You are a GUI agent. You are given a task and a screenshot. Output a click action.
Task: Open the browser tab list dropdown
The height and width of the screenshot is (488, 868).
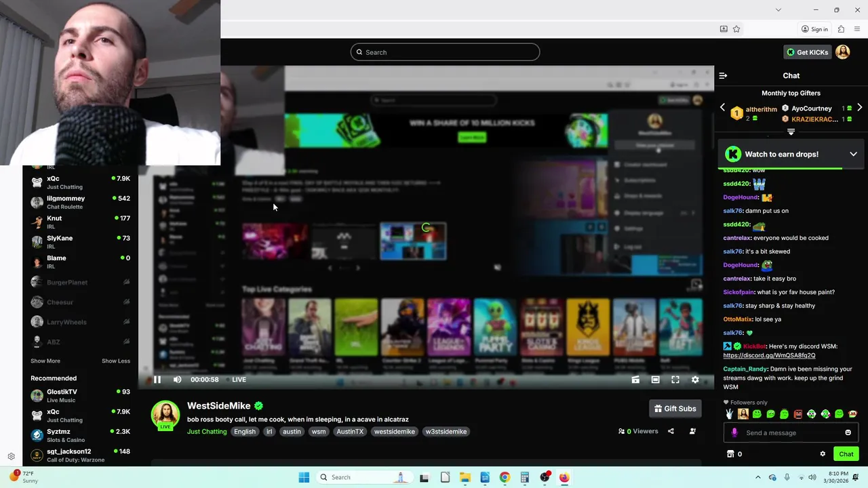tap(778, 9)
